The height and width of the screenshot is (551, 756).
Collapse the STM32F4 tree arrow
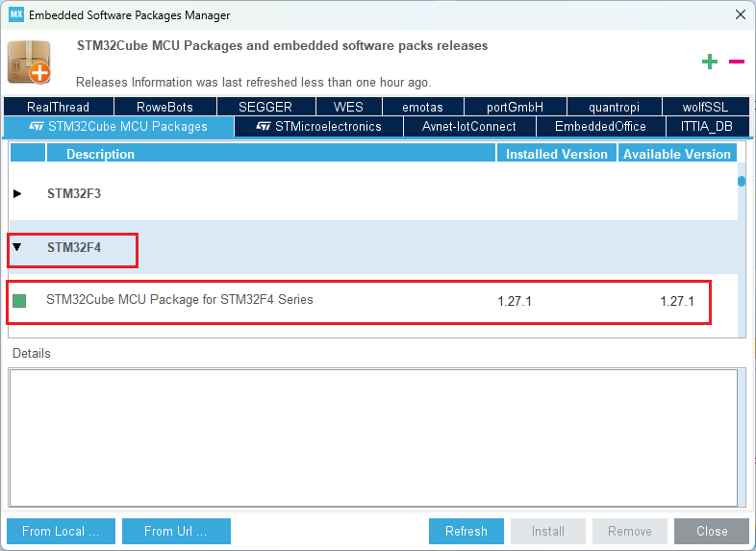[17, 247]
